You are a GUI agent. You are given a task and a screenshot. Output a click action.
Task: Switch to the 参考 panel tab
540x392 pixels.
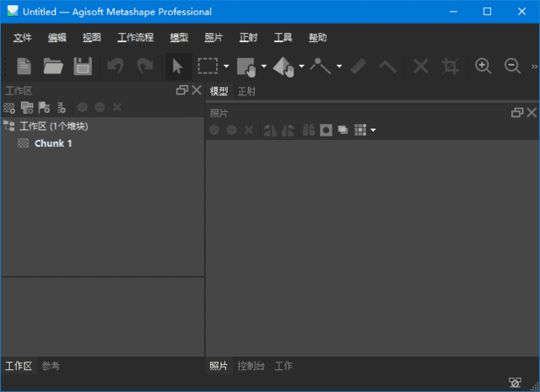pyautogui.click(x=51, y=366)
